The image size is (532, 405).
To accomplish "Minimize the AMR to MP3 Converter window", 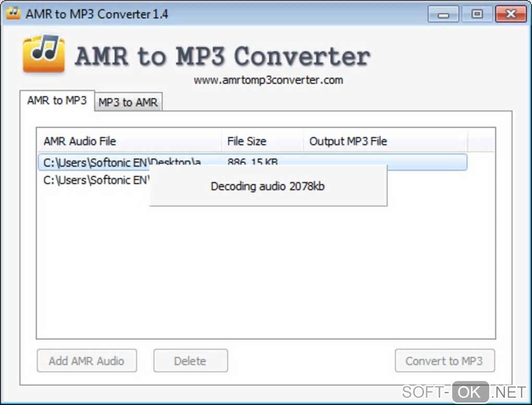I will coord(443,15).
